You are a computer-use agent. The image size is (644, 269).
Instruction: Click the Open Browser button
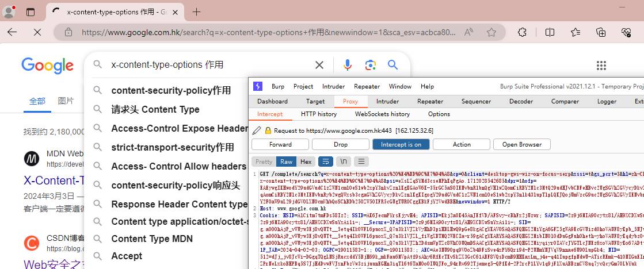(x=521, y=144)
